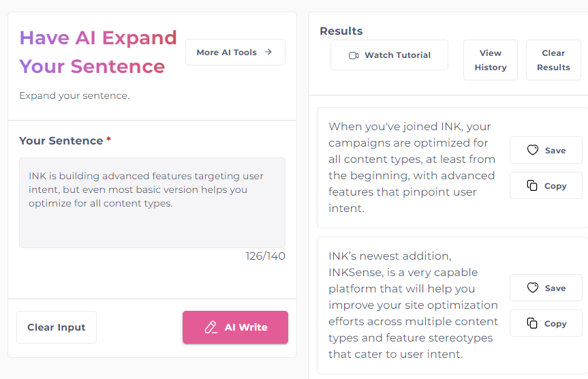Viewport: 588px width, 379px height.
Task: Click the pencil icon on AI Write button
Action: pyautogui.click(x=211, y=327)
